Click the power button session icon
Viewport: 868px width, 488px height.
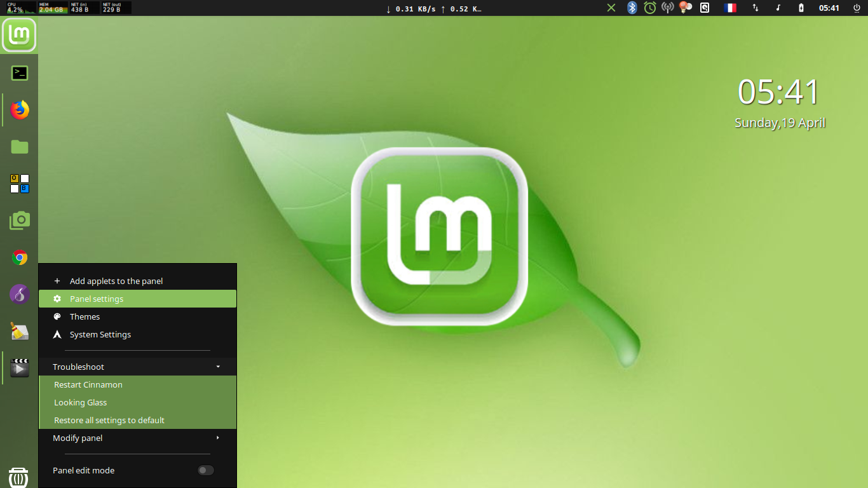pyautogui.click(x=857, y=8)
